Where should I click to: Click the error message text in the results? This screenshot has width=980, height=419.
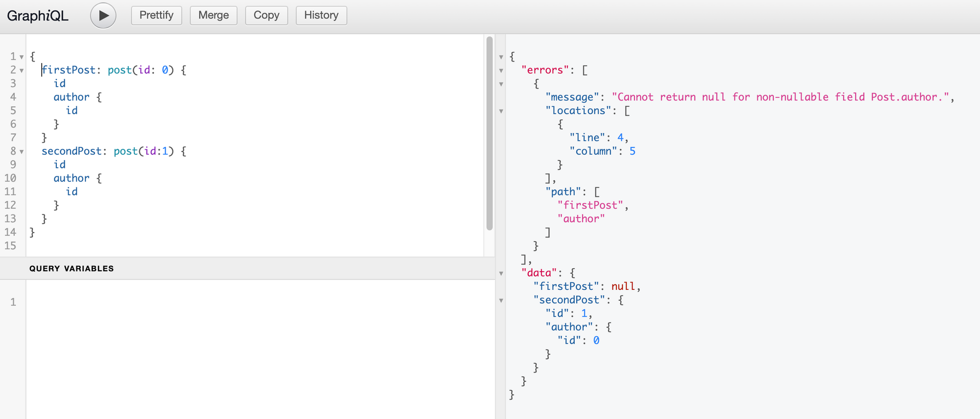pos(780,97)
